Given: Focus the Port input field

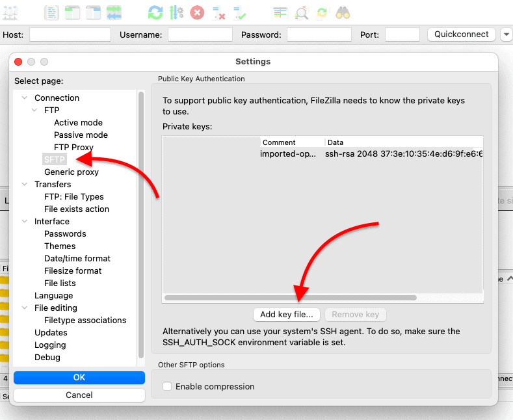Looking at the screenshot, I should [x=402, y=34].
